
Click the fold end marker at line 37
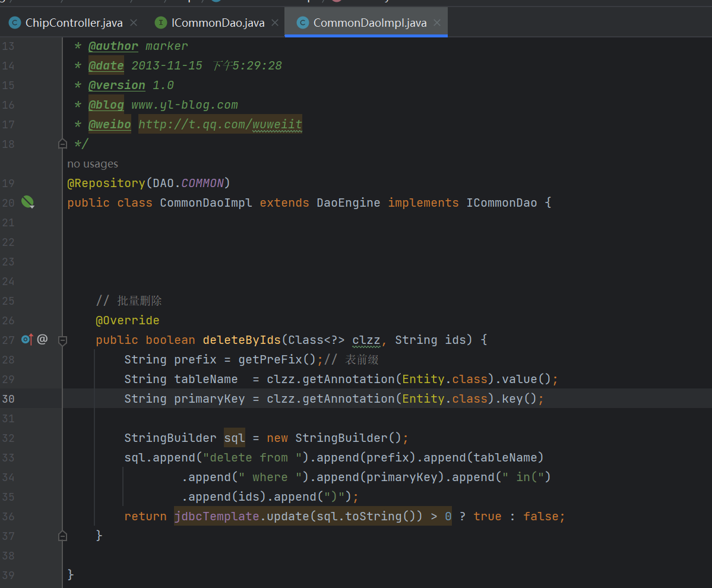click(63, 536)
